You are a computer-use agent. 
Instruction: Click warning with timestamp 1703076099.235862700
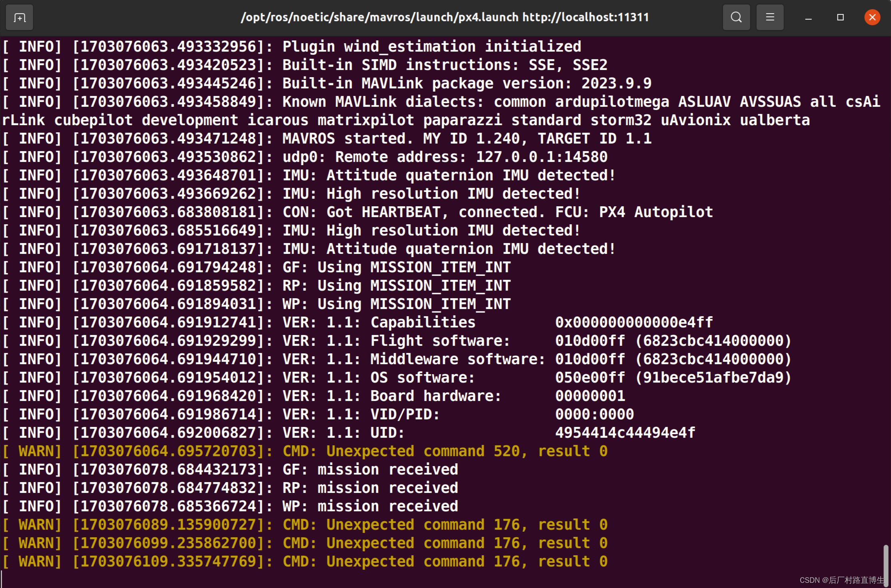305,543
